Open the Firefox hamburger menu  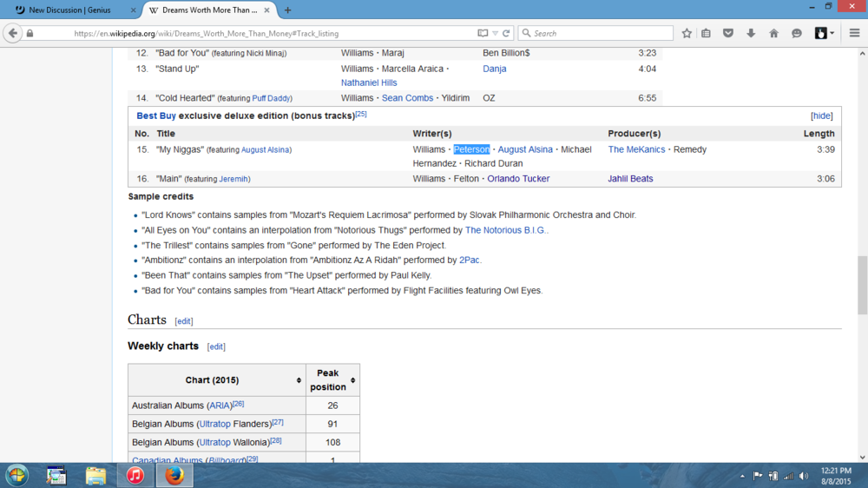coord(854,33)
